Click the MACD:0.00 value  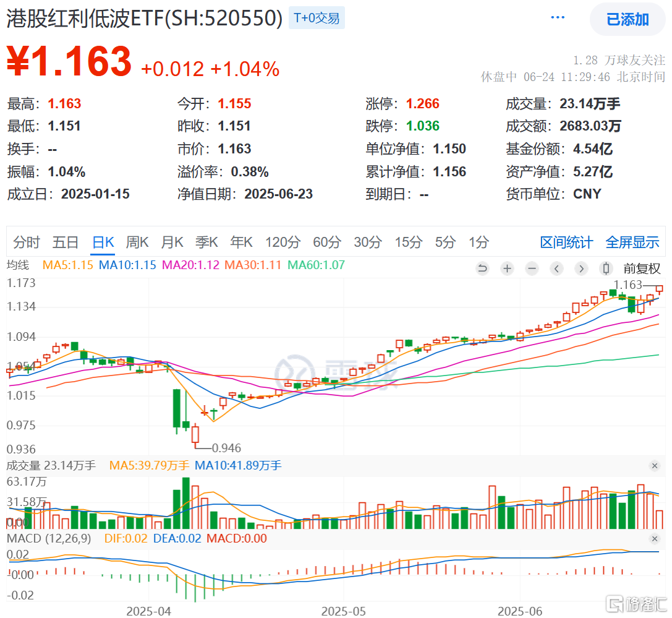(x=237, y=539)
